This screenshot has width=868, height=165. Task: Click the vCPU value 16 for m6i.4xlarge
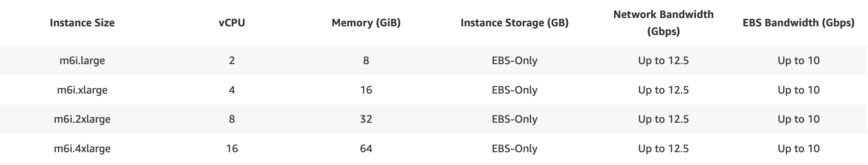[x=232, y=149]
